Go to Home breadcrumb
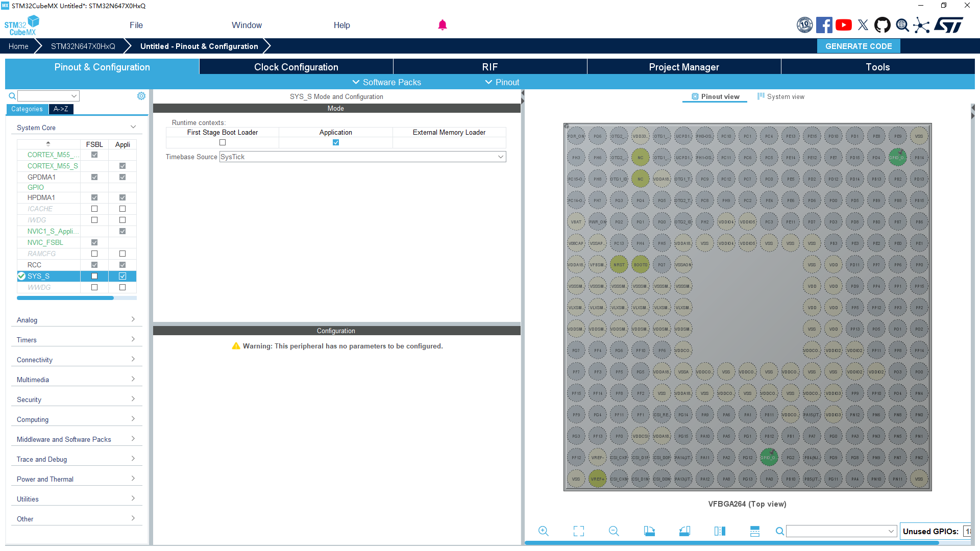 (18, 46)
